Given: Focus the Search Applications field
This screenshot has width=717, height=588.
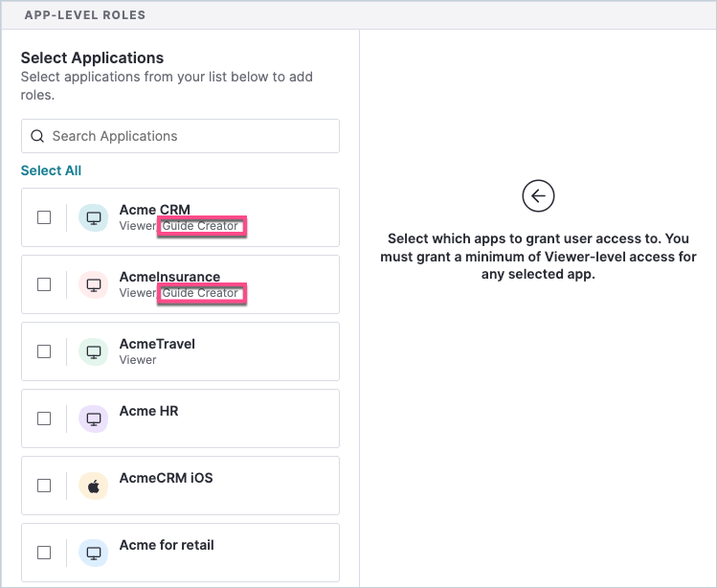Looking at the screenshot, I should click(180, 136).
